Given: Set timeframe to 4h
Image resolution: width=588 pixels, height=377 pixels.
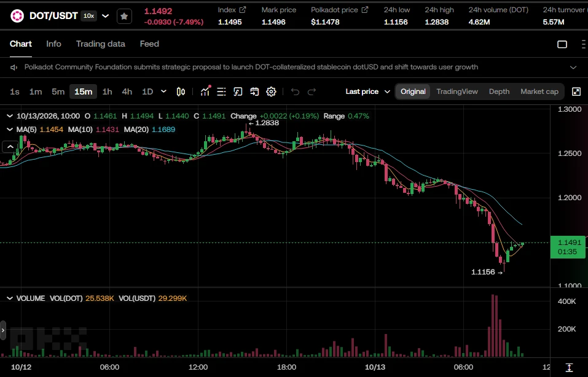Looking at the screenshot, I should [127, 91].
